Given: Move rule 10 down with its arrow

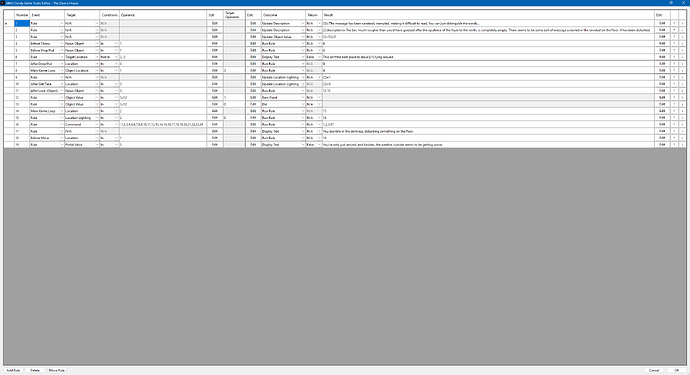Looking at the screenshot, I should 682,84.
